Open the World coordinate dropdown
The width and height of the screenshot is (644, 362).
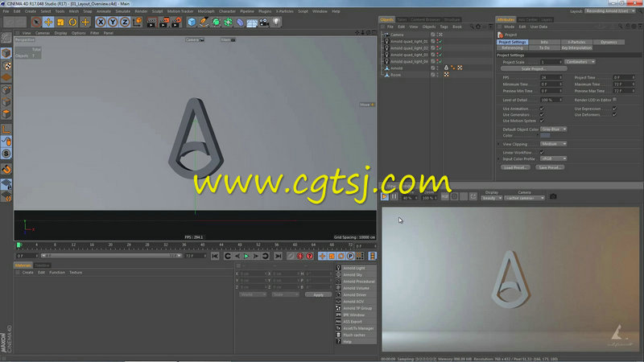(x=252, y=294)
